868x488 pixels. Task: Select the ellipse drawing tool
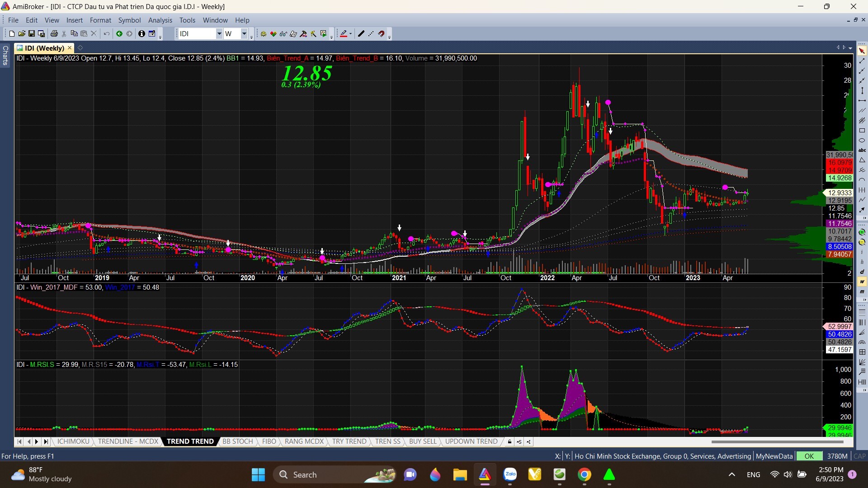pyautogui.click(x=862, y=140)
